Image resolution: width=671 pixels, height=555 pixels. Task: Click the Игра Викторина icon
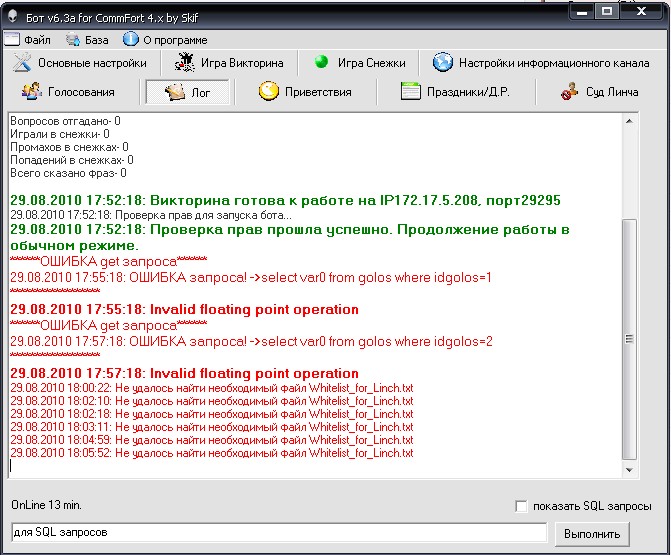pyautogui.click(x=184, y=63)
